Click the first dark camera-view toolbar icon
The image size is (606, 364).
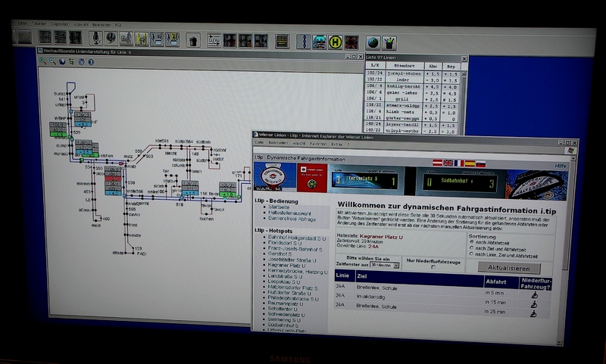230,41
